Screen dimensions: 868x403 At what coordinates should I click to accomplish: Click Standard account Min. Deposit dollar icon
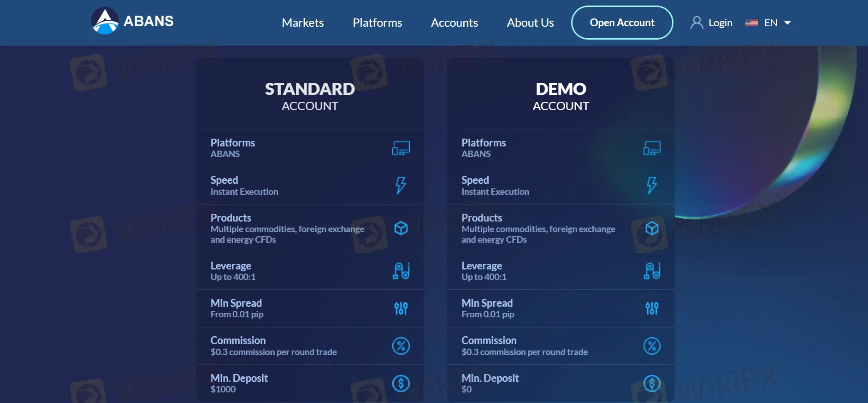401,383
